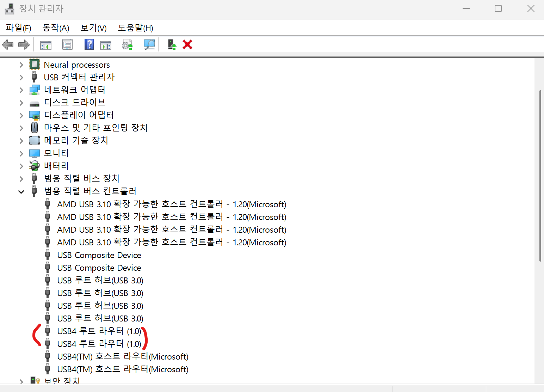Click icon of first USB4 루트 라우터 (1.0)
Screen dimensions: 544x392
pyautogui.click(x=48, y=331)
